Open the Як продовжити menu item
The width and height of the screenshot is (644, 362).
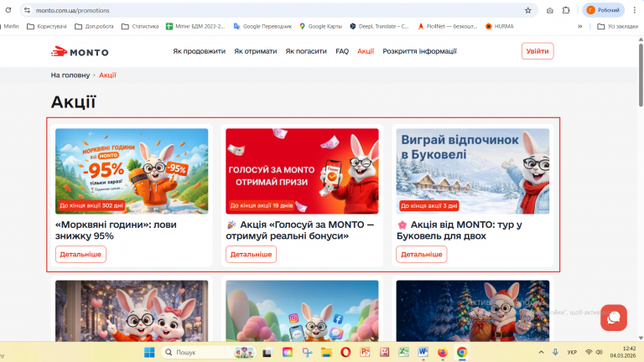200,51
